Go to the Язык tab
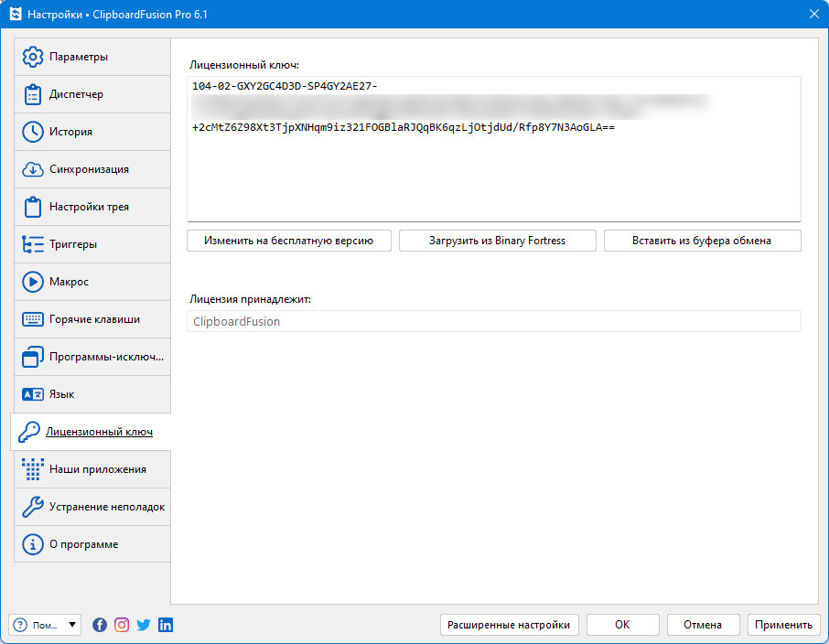This screenshot has width=829, height=644. coord(92,394)
